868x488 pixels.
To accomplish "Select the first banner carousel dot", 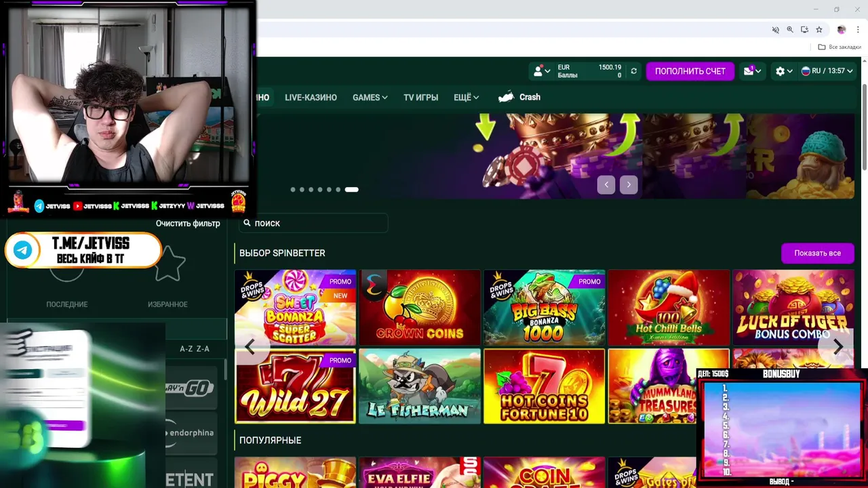I will pyautogui.click(x=293, y=190).
